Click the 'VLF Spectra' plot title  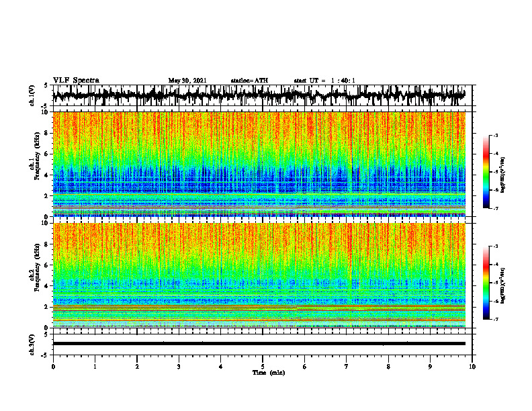[x=76, y=81]
